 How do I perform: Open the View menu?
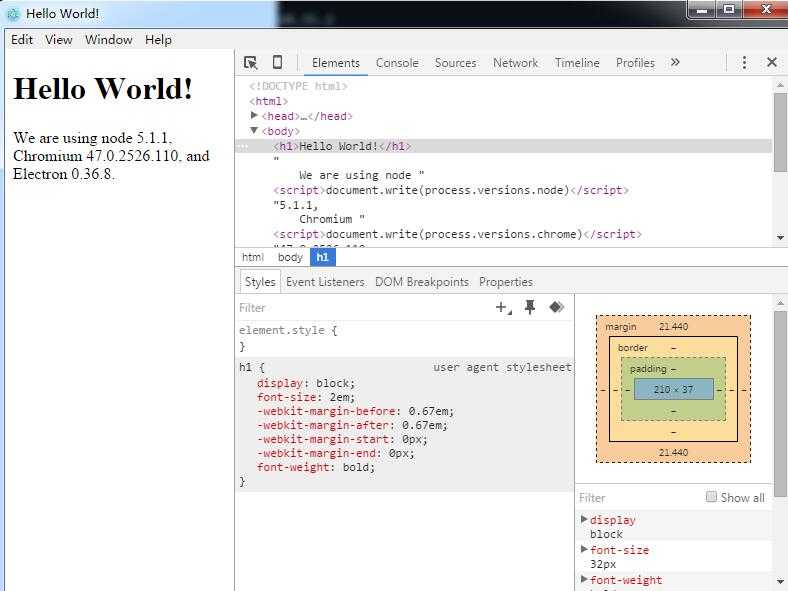point(58,40)
